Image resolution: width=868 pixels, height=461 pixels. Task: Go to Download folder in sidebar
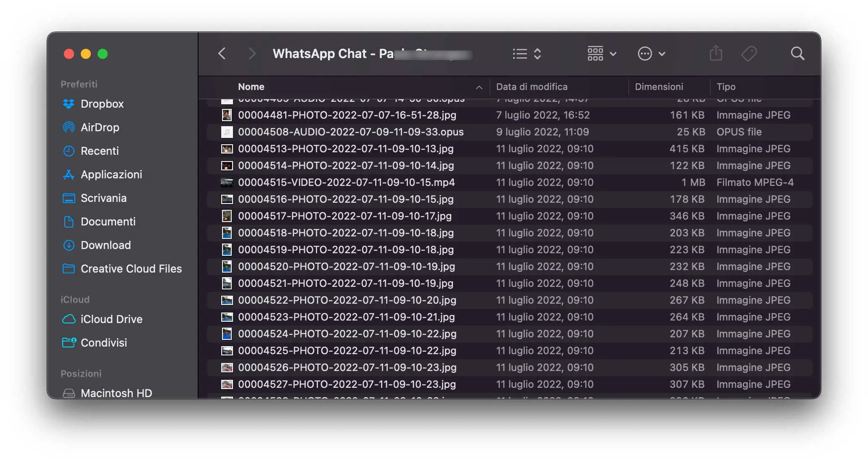coord(105,245)
